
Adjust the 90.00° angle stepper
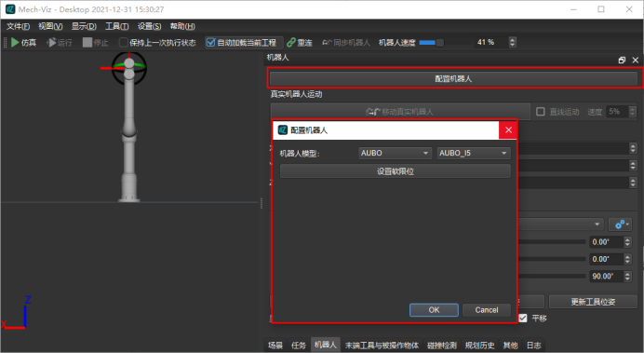627,276
